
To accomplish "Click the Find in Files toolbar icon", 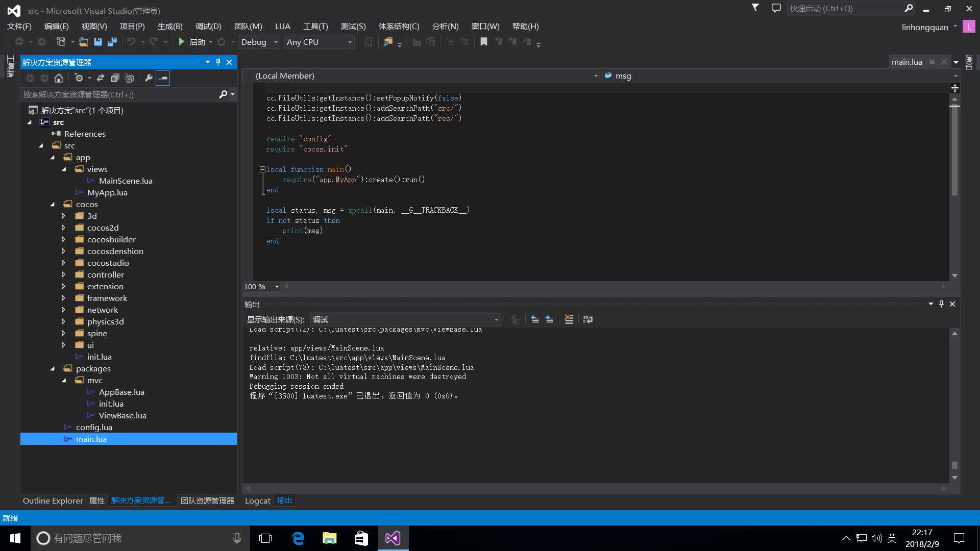I will pos(388,42).
